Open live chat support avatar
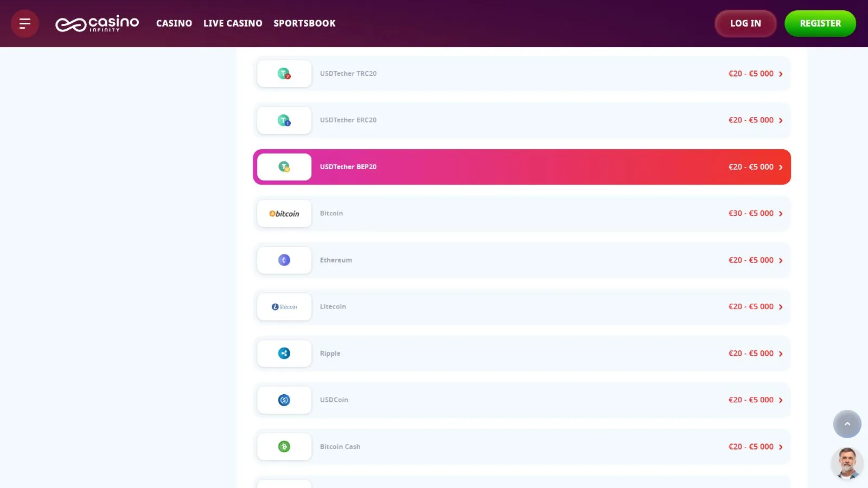868x488 pixels. 847,463
